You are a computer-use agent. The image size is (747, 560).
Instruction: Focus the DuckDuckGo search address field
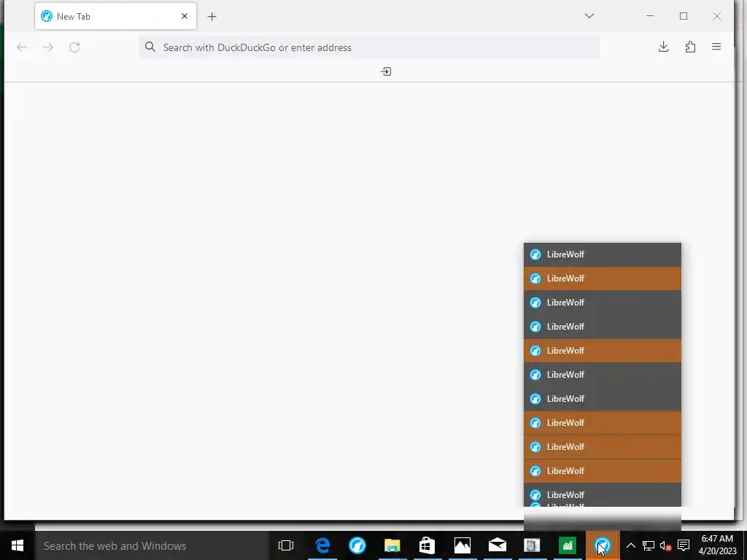click(x=368, y=47)
